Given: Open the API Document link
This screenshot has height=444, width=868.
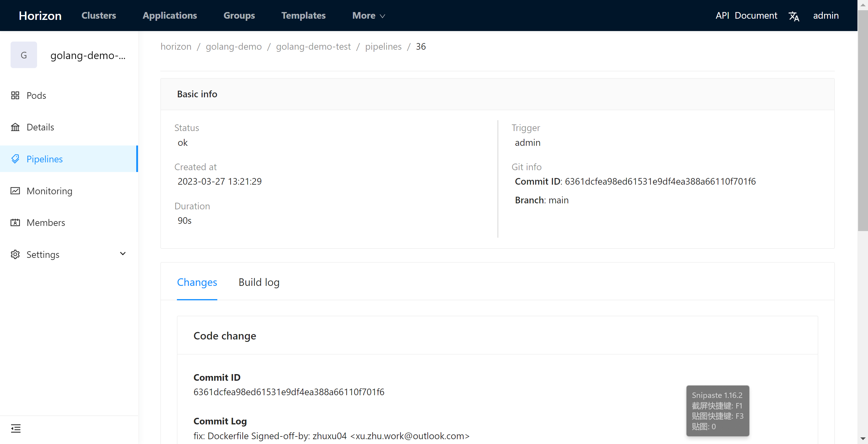Looking at the screenshot, I should [746, 15].
